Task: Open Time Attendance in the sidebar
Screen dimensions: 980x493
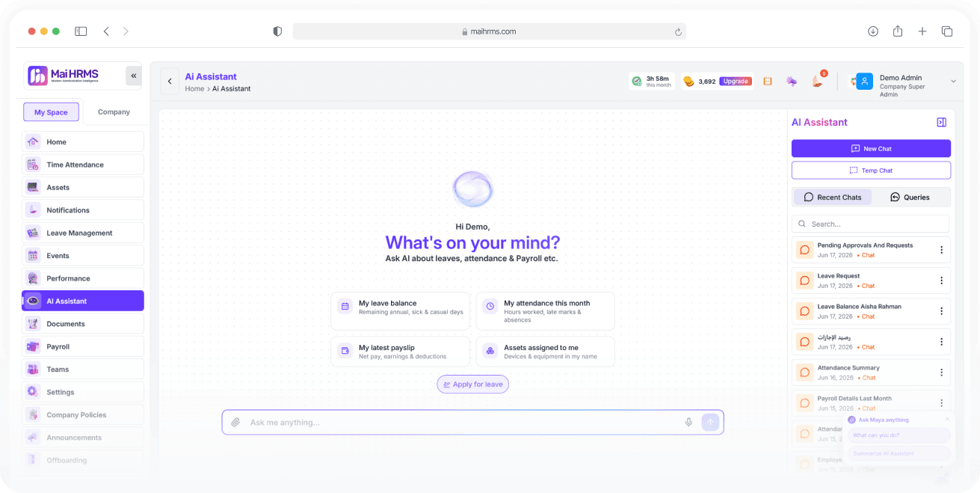Action: pyautogui.click(x=83, y=165)
